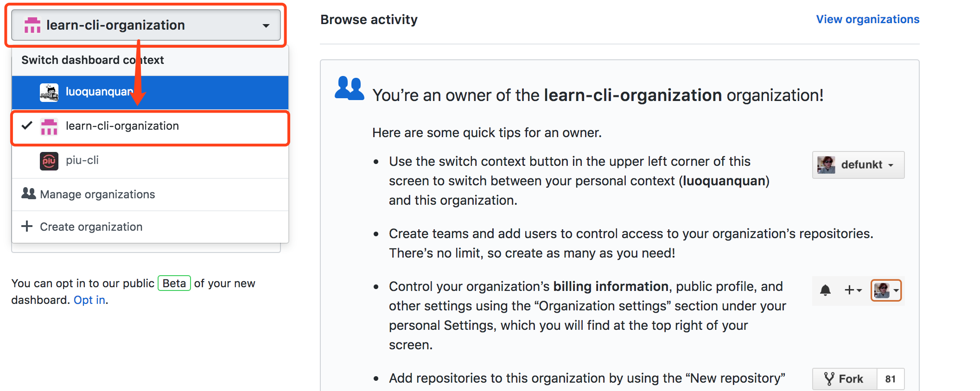Click the Manage organizations people icon
980x391 pixels.
coord(29,194)
